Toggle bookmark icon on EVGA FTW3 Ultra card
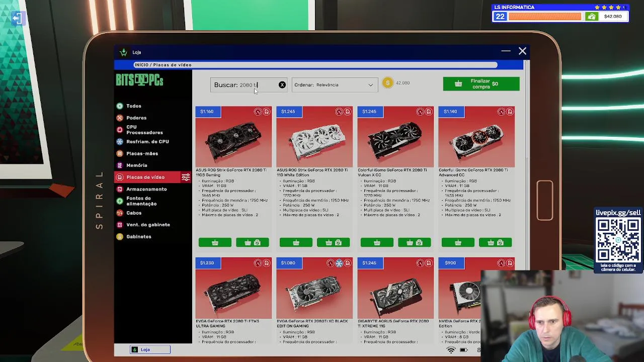Screen dimensions: 644x362 pos(267,263)
